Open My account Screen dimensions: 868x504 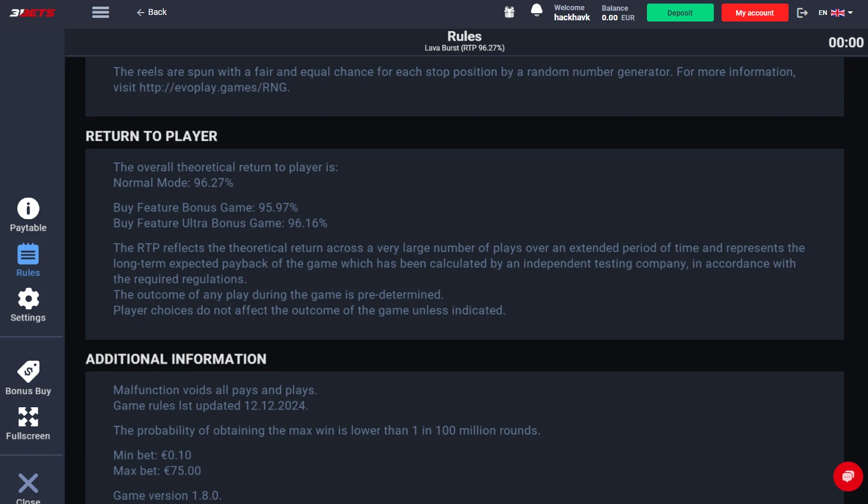coord(754,13)
